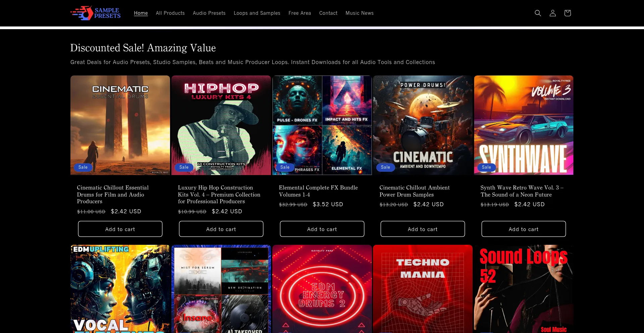Add Cinematic Chillout Essential Drums to cart
The image size is (644, 333).
(x=120, y=229)
